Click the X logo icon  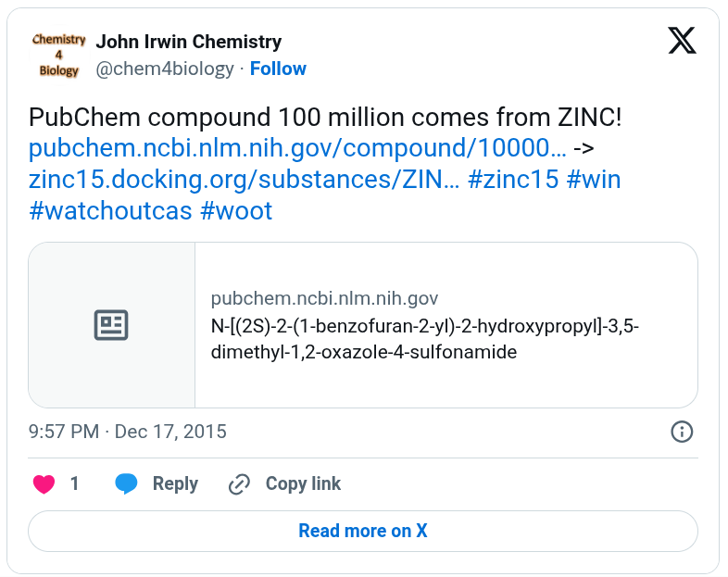coord(682,41)
